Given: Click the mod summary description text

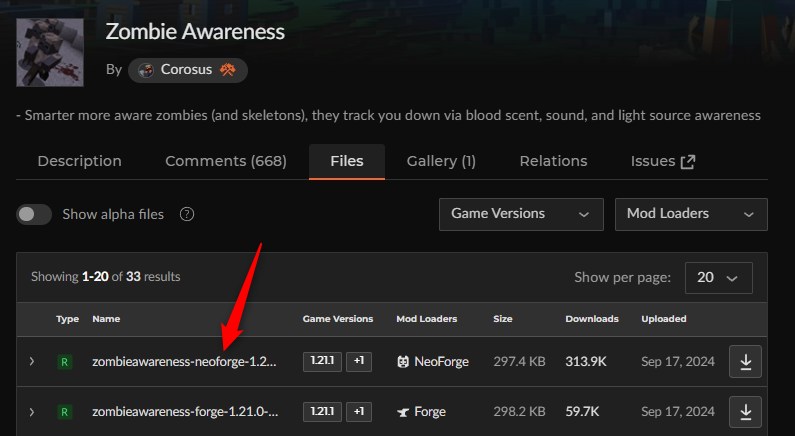Looking at the screenshot, I should click(x=388, y=116).
